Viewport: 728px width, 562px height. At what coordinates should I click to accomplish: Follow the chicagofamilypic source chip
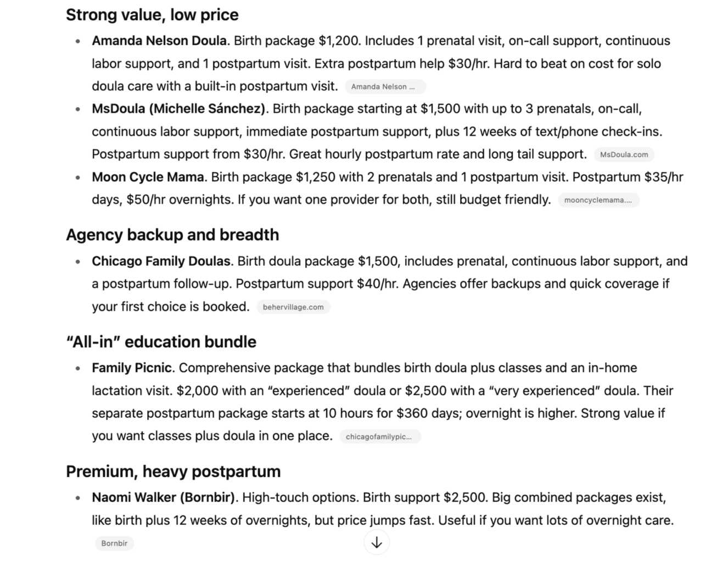pyautogui.click(x=379, y=437)
